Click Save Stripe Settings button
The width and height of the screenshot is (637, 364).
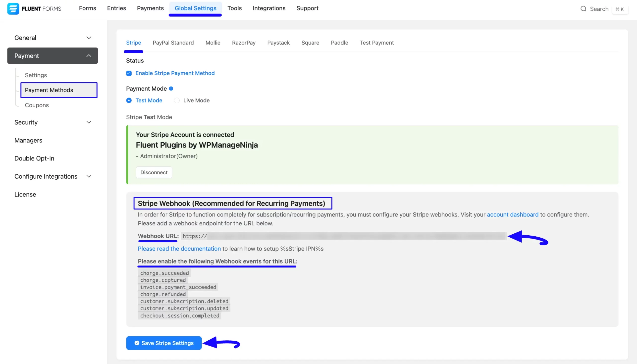(x=164, y=343)
